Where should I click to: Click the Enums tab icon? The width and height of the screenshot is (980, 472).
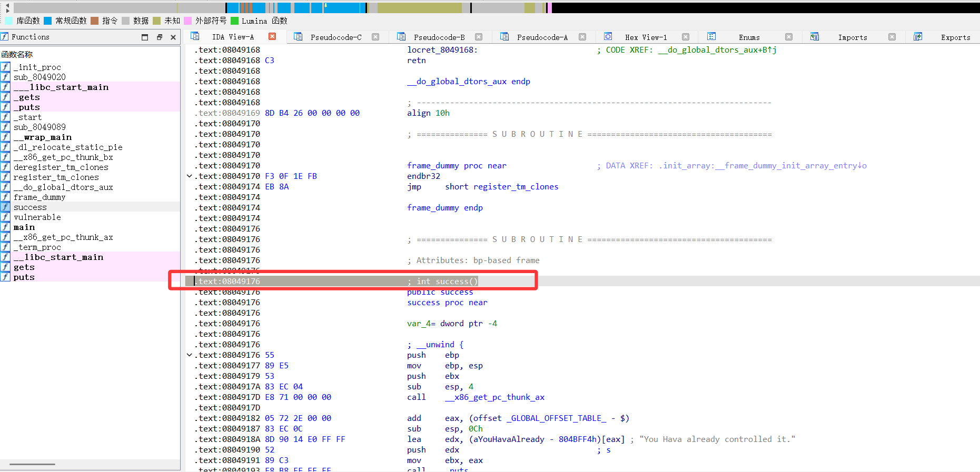711,37
